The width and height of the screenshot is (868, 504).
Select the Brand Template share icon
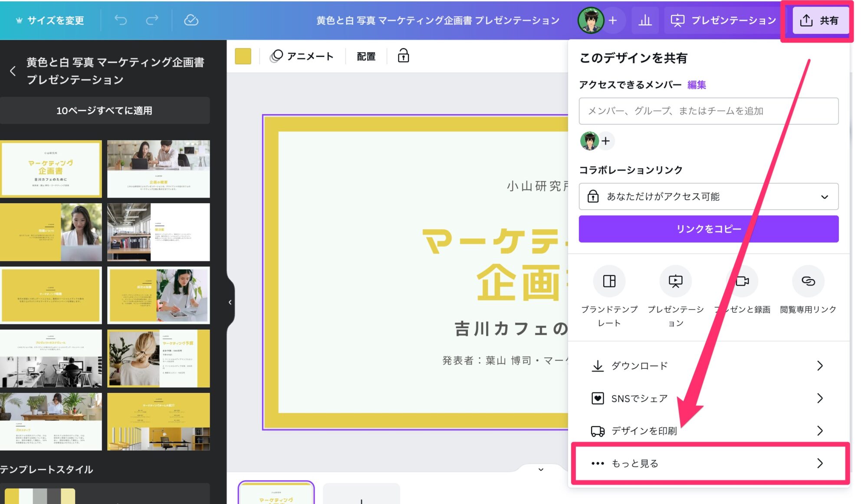(609, 281)
